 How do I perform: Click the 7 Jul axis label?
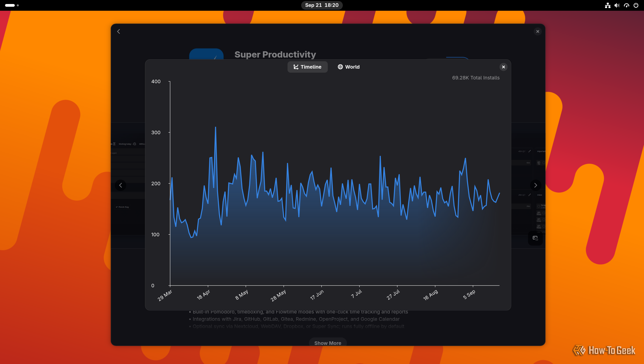pyautogui.click(x=356, y=294)
